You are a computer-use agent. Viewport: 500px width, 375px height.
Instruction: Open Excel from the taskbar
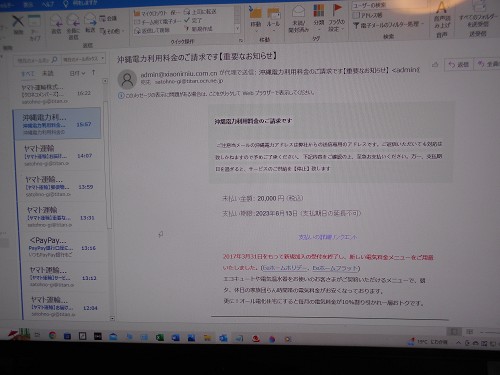click(160, 338)
